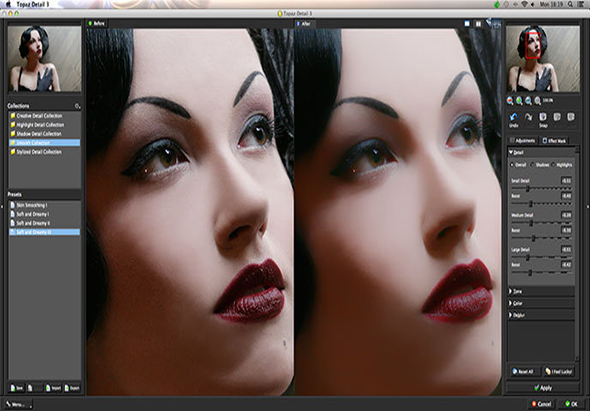The image size is (590, 411).
Task: Click the Large Detail slider handle
Action: click(528, 257)
